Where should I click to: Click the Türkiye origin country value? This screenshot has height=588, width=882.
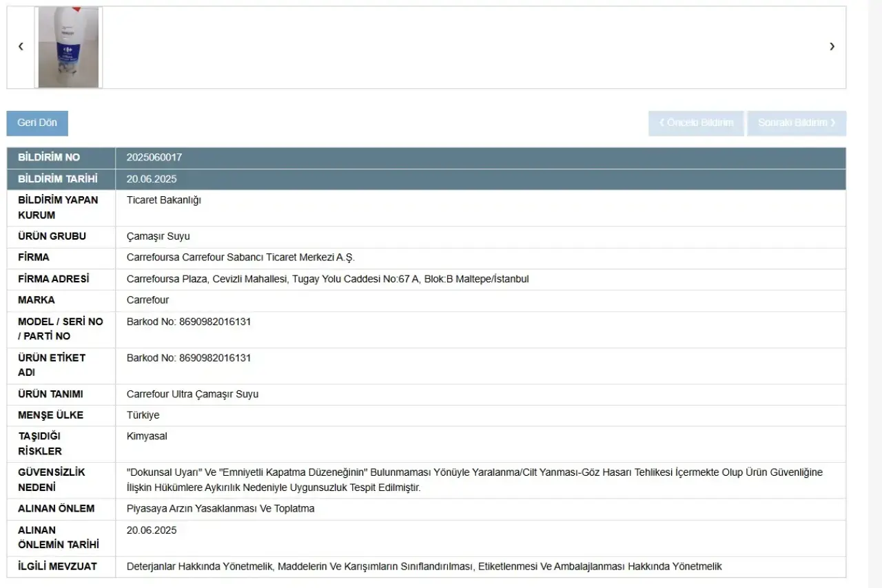coord(143,415)
